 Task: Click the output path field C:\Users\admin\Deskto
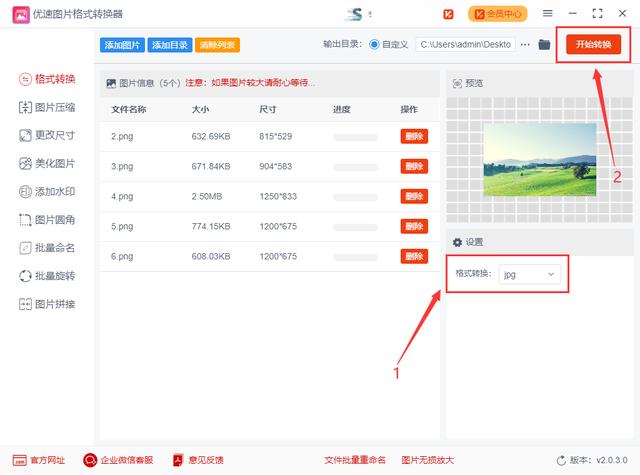tap(465, 44)
